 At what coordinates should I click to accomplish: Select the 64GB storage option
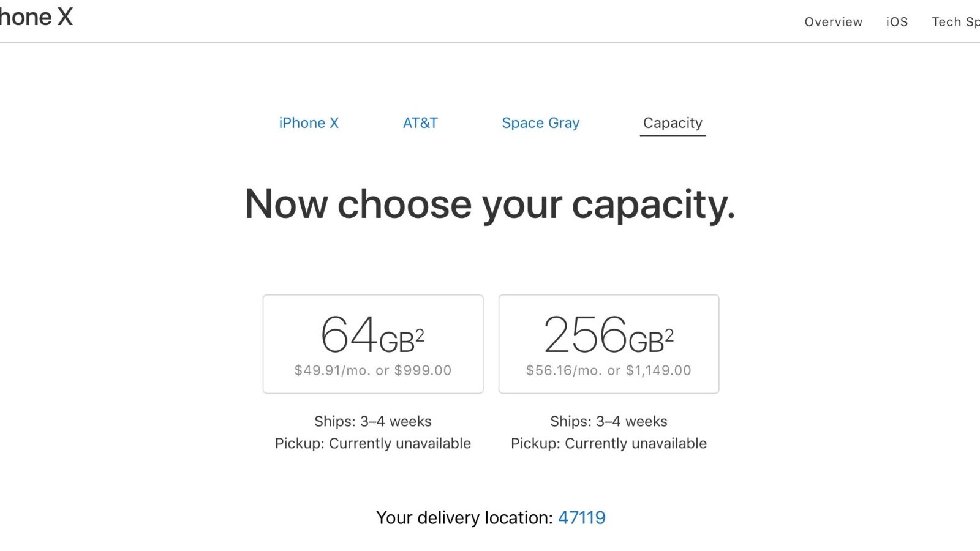click(x=372, y=343)
